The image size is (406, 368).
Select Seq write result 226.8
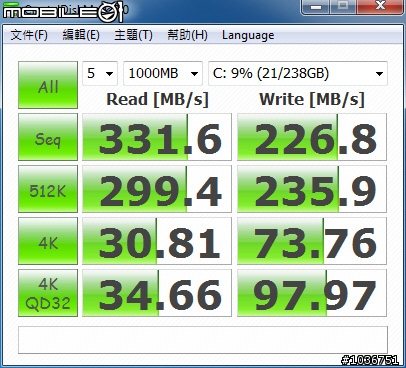coord(312,137)
